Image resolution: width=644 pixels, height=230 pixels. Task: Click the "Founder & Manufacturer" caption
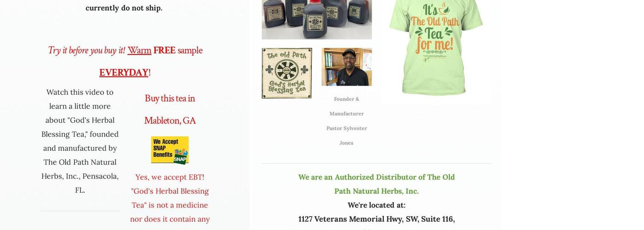tap(347, 106)
